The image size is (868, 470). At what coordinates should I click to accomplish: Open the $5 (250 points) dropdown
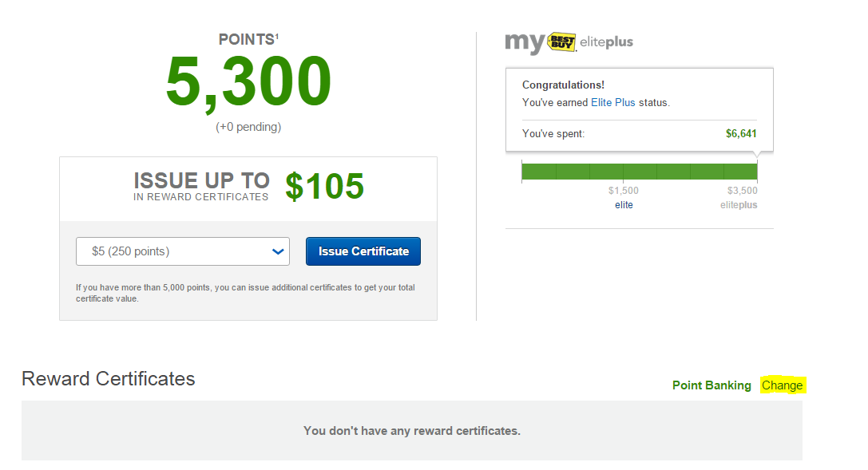183,251
